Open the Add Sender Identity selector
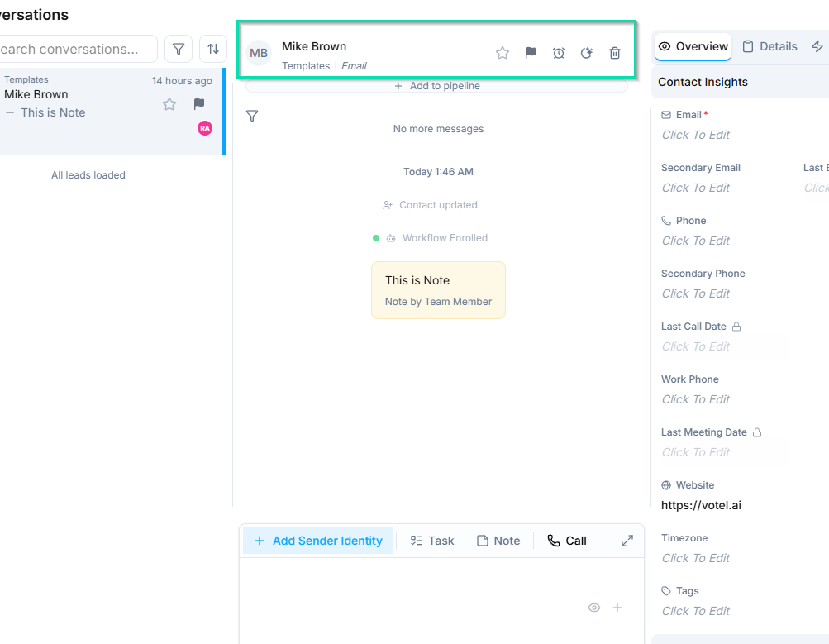This screenshot has height=644, width=829. click(318, 541)
